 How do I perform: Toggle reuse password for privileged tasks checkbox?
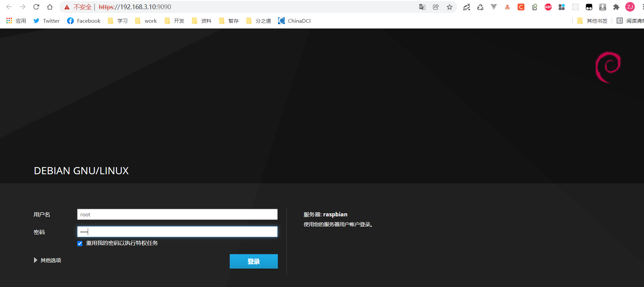(80, 244)
